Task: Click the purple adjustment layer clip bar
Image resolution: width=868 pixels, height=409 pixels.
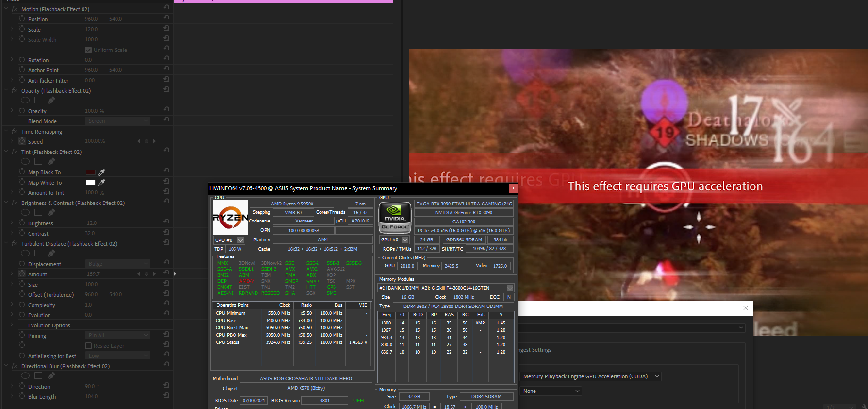Action: [284, 1]
